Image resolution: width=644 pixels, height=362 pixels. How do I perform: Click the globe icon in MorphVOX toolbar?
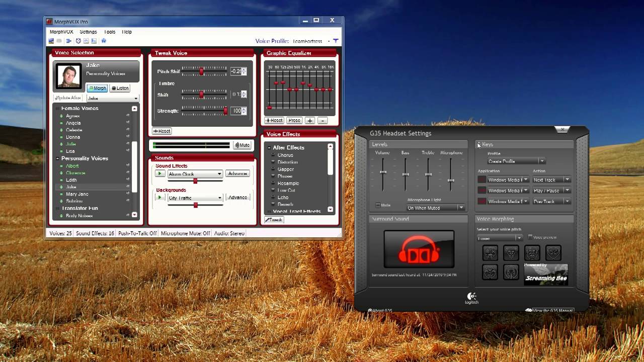(x=104, y=41)
